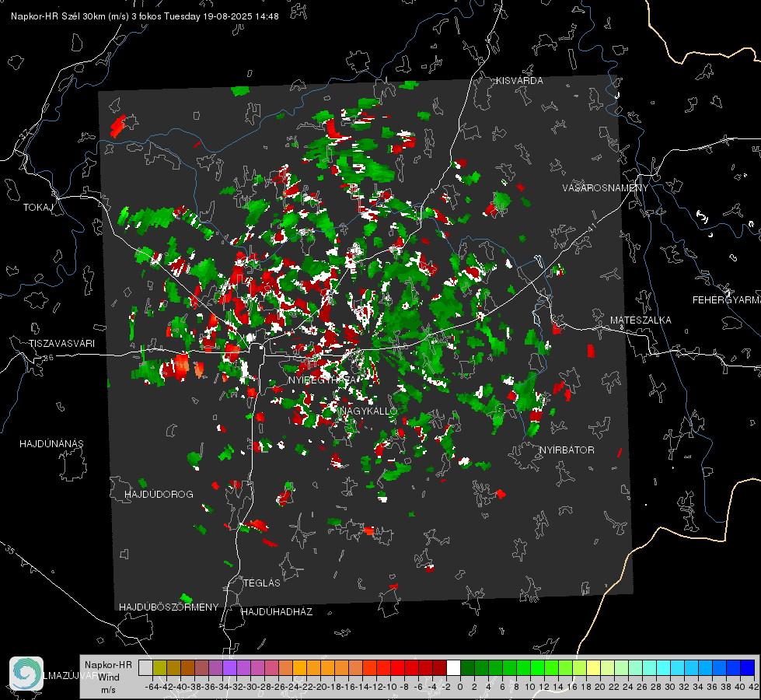Image resolution: width=761 pixels, height=700 pixels.
Task: Pick the pale yellow swatch between 18 and 20
Action: (594, 667)
